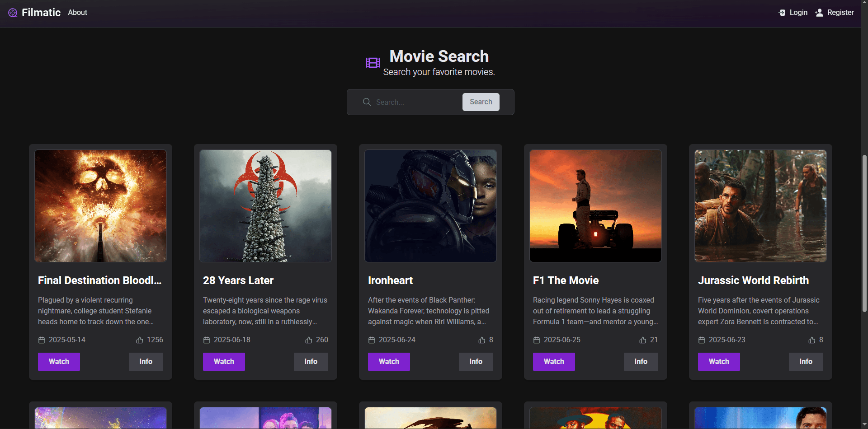
Task: Open the About page
Action: 77,13
